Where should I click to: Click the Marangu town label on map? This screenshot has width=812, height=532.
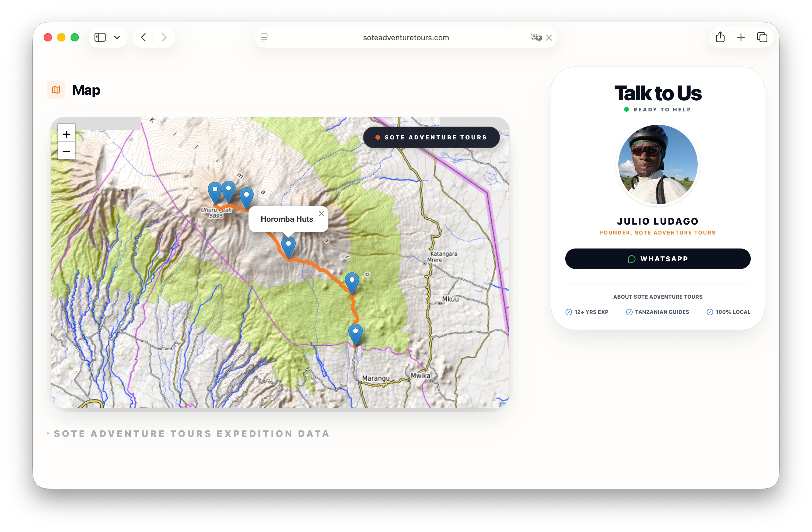[x=376, y=378]
